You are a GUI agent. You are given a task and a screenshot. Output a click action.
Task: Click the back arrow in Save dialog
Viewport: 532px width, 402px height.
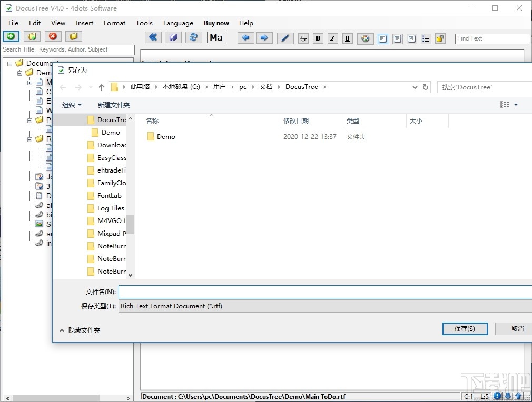click(x=63, y=87)
